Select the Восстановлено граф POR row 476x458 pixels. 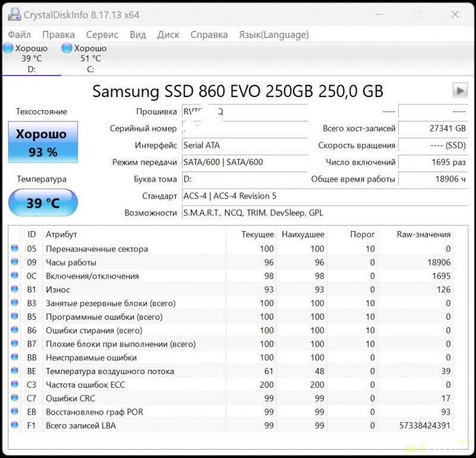231,412
